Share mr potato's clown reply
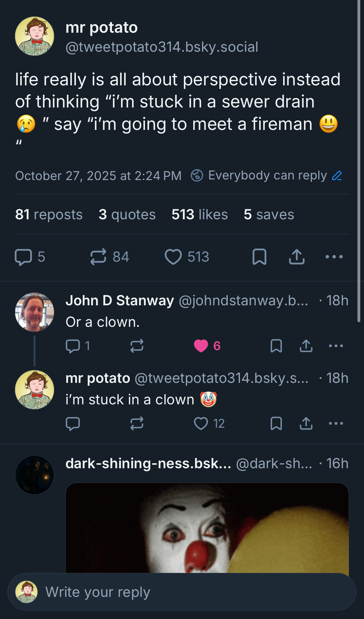This screenshot has height=619, width=364. click(x=306, y=423)
